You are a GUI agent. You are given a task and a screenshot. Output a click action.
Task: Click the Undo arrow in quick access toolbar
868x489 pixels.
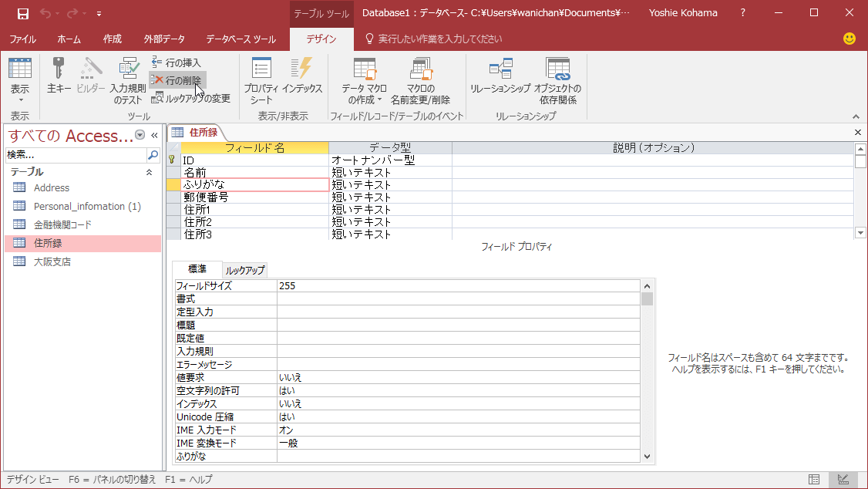45,13
